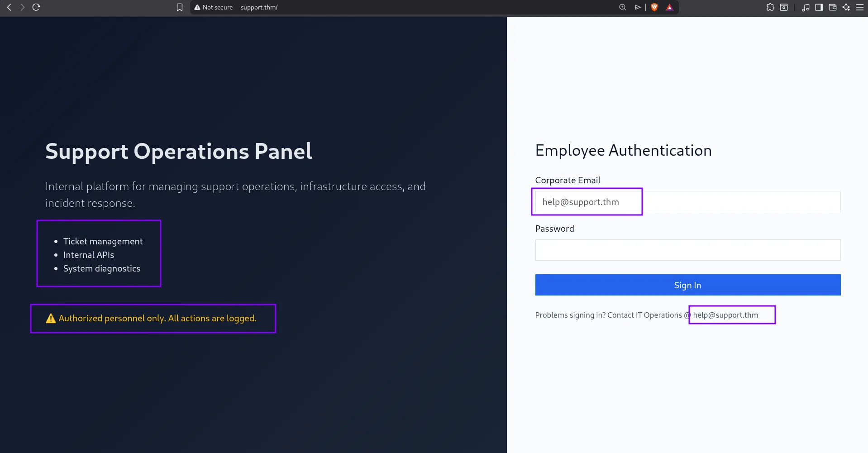The image size is (868, 453).
Task: Click the Sign In button
Action: coord(688,285)
